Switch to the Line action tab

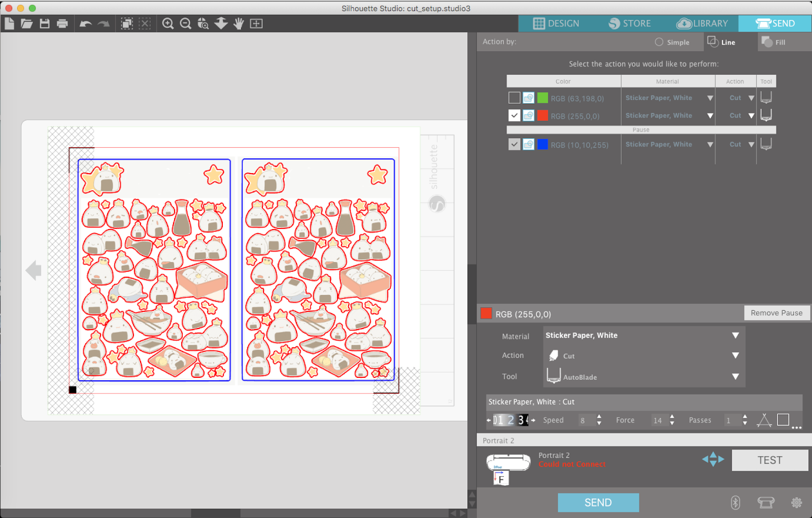point(721,42)
